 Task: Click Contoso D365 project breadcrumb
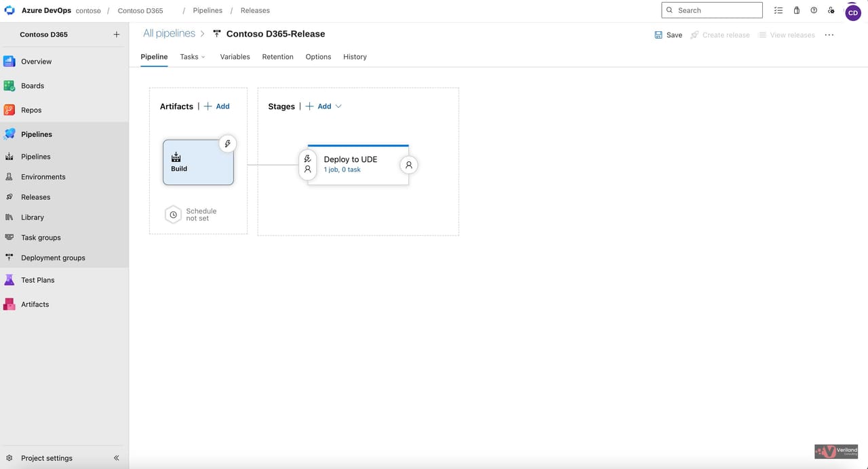[x=140, y=11]
